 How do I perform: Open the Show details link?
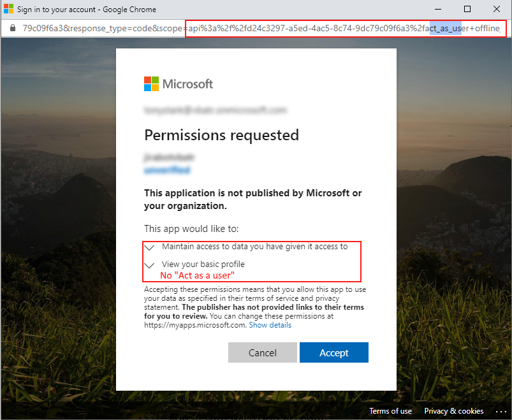(x=270, y=325)
